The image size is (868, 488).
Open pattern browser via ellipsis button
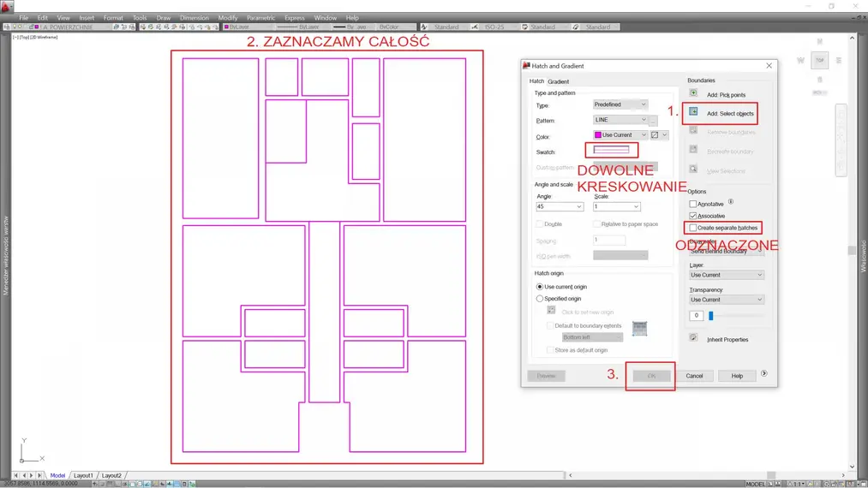pos(653,120)
